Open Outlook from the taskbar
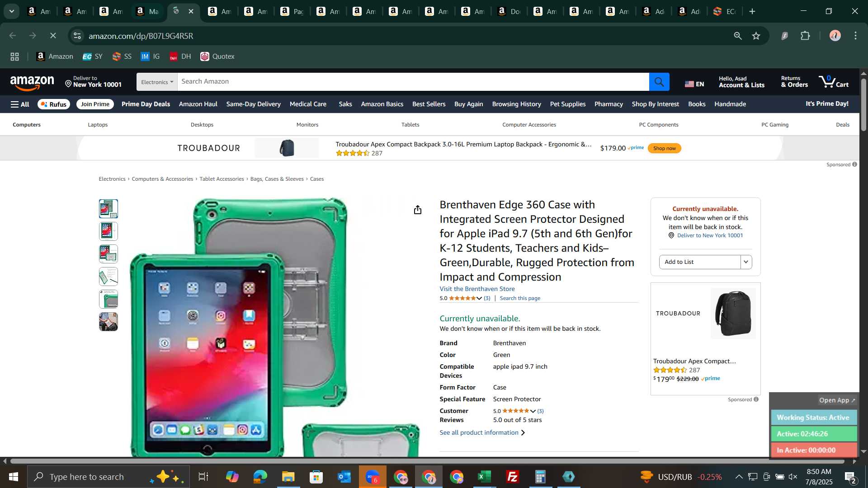 pos(344,477)
